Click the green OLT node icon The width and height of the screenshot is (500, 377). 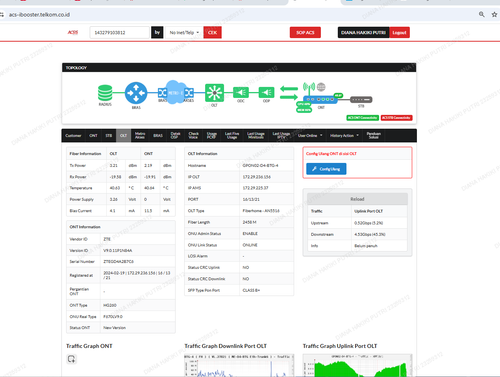(x=214, y=92)
